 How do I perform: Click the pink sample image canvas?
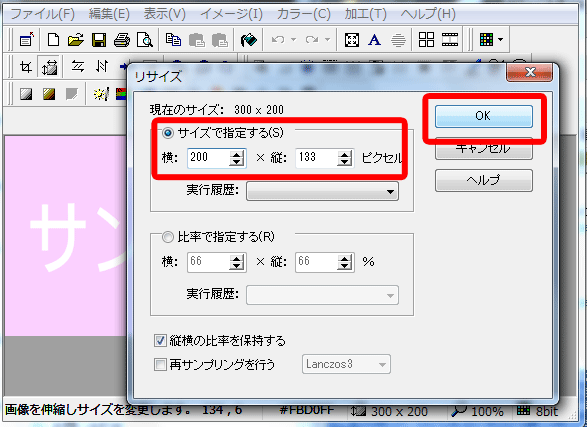pos(66,236)
